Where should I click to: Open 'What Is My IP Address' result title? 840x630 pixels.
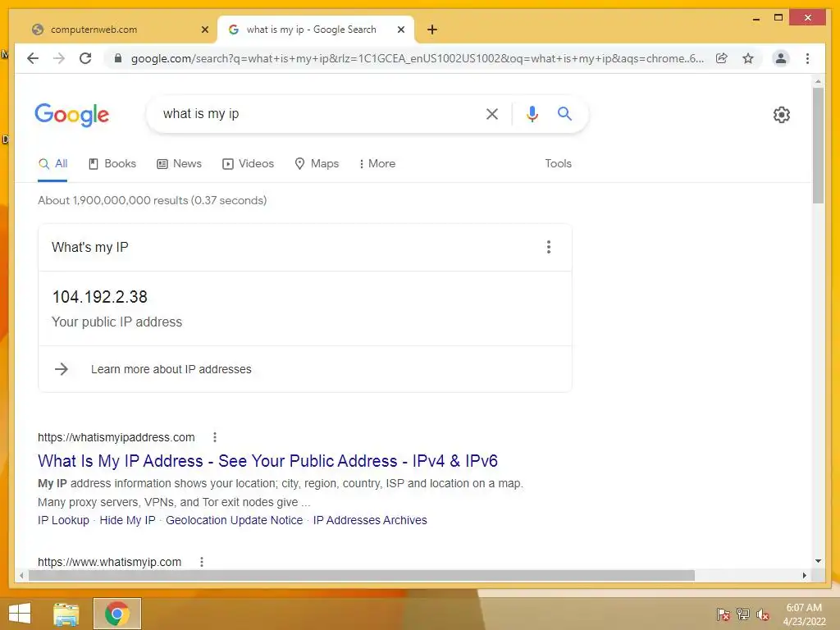point(268,461)
